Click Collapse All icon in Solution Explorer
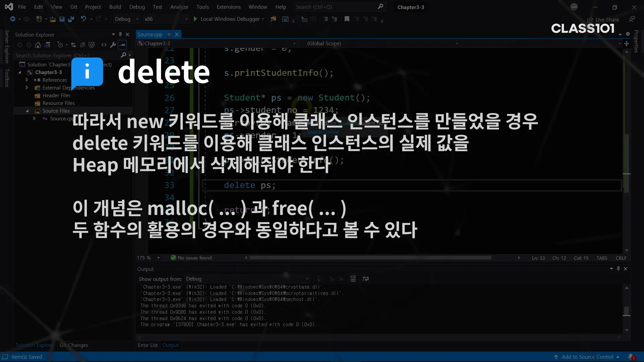Image resolution: width=644 pixels, height=362 pixels. coord(83,45)
